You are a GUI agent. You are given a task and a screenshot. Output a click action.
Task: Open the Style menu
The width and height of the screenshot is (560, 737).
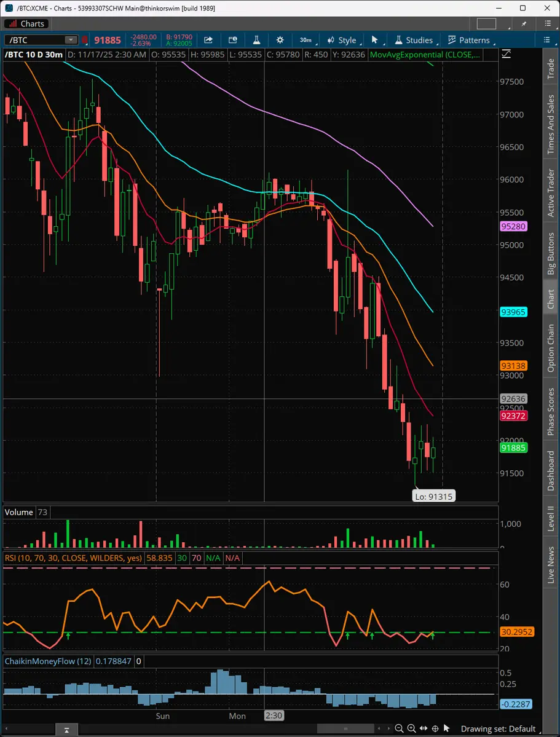click(342, 40)
